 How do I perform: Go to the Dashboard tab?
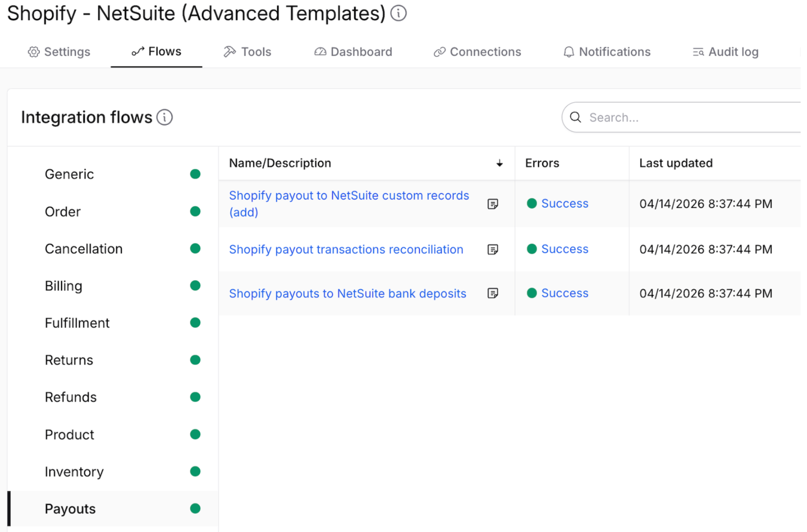pyautogui.click(x=353, y=52)
